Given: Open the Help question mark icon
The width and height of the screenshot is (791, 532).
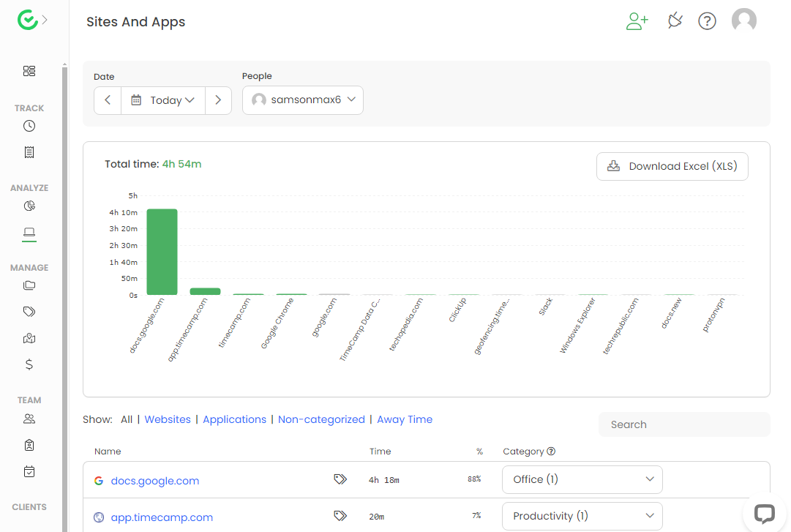Looking at the screenshot, I should 707,21.
